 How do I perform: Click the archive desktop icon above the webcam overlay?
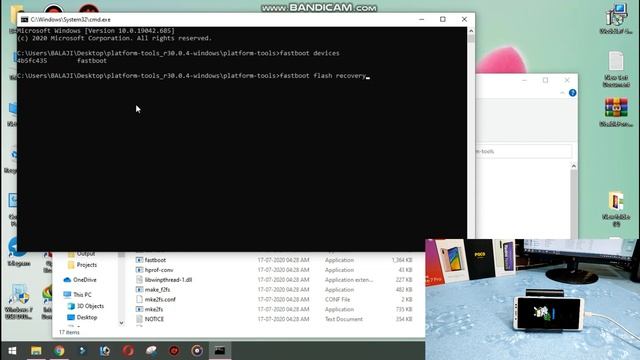616,209
